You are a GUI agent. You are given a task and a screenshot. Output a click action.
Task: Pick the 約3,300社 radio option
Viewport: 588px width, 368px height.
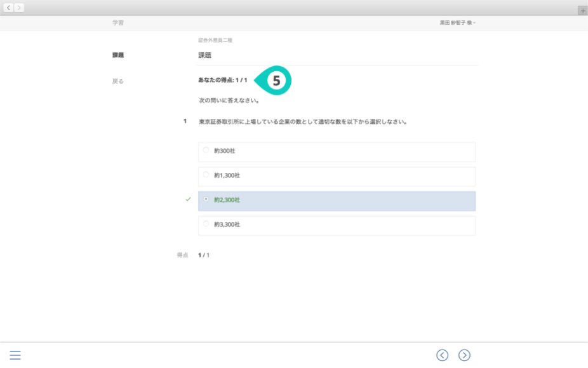point(206,224)
